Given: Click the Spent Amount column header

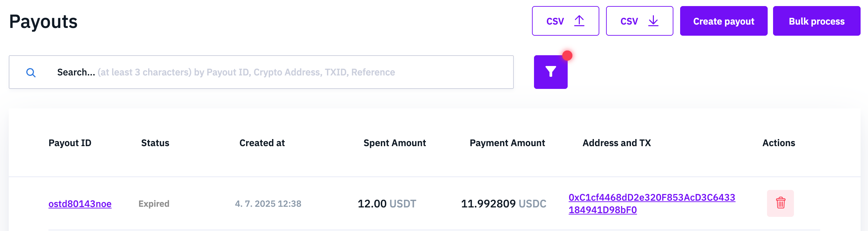Looking at the screenshot, I should 395,143.
